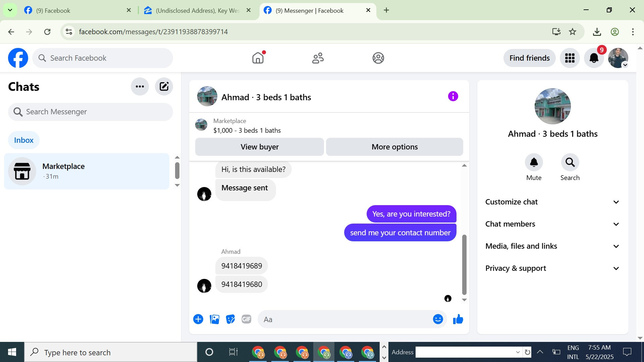The height and width of the screenshot is (362, 644).
Task: Open Task View on taskbar
Action: coord(233,352)
